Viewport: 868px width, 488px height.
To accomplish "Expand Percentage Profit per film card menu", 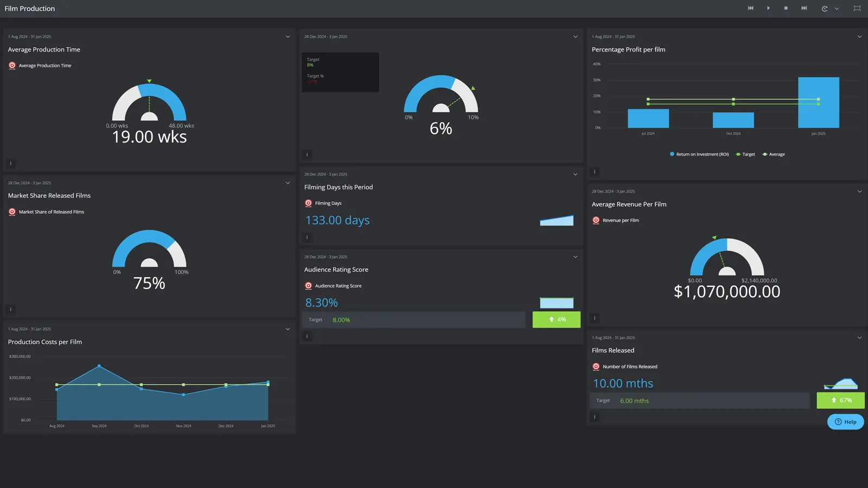I will click(859, 37).
